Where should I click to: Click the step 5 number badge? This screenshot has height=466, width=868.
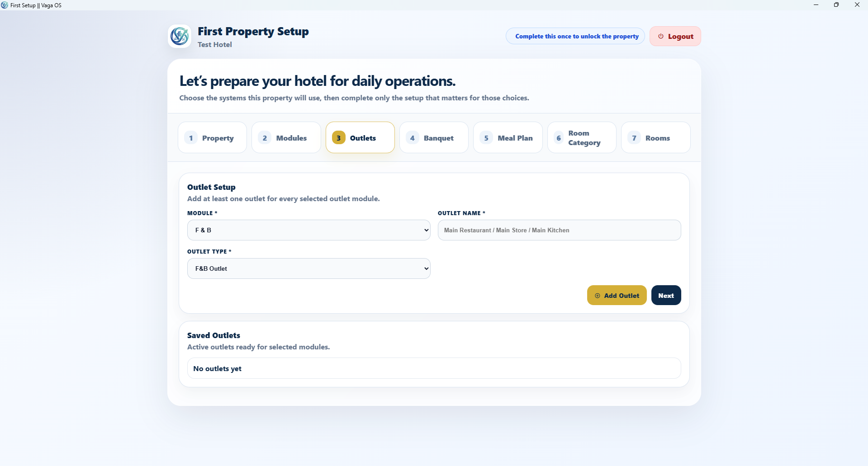[486, 138]
